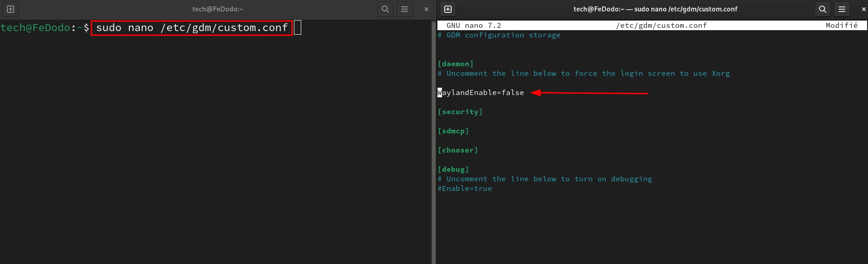Click the sudo nano command text in left terminal

pos(192,28)
